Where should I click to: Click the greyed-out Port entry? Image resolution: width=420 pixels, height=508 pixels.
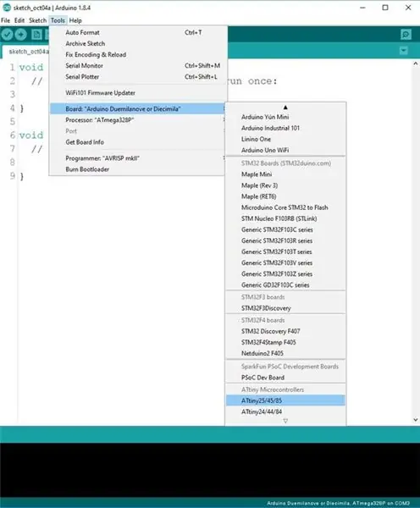click(x=138, y=131)
